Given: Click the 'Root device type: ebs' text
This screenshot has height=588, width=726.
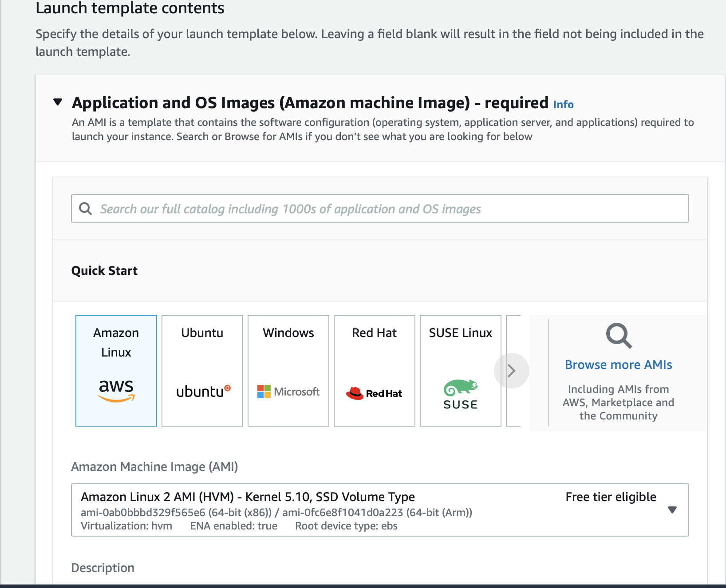Looking at the screenshot, I should pyautogui.click(x=346, y=526).
